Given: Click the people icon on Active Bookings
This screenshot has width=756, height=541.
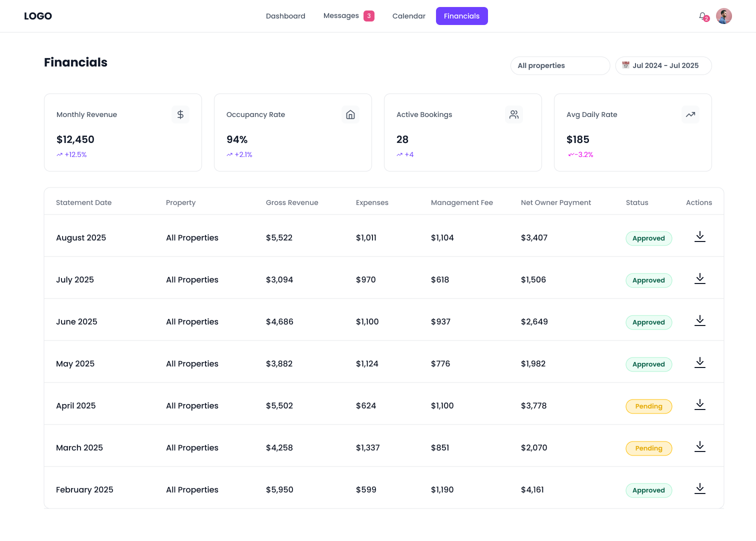Looking at the screenshot, I should pyautogui.click(x=513, y=114).
